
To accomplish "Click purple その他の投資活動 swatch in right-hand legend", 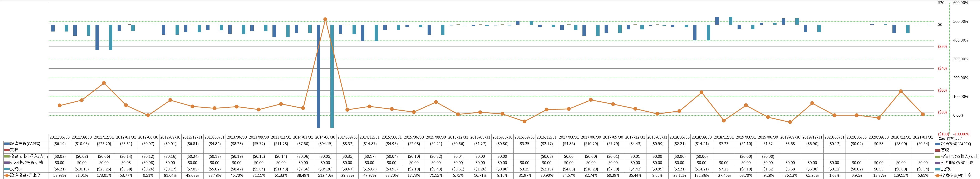I will tap(937, 163).
